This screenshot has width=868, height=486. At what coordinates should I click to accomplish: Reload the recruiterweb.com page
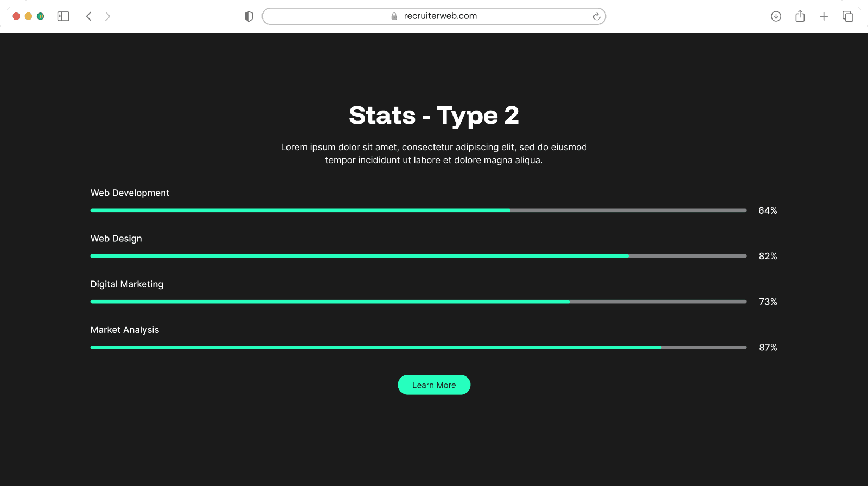pyautogui.click(x=596, y=16)
